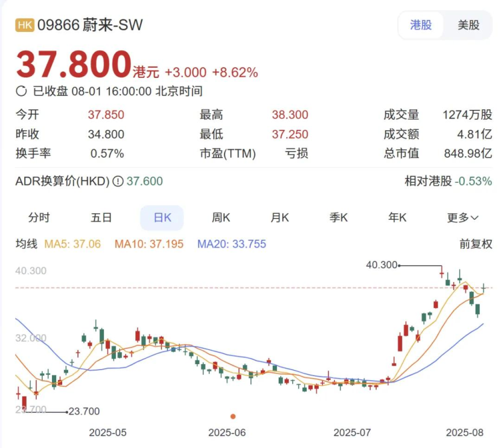Click the +8.62% change percentage
Screen dimensions: 501x448
(x=235, y=72)
